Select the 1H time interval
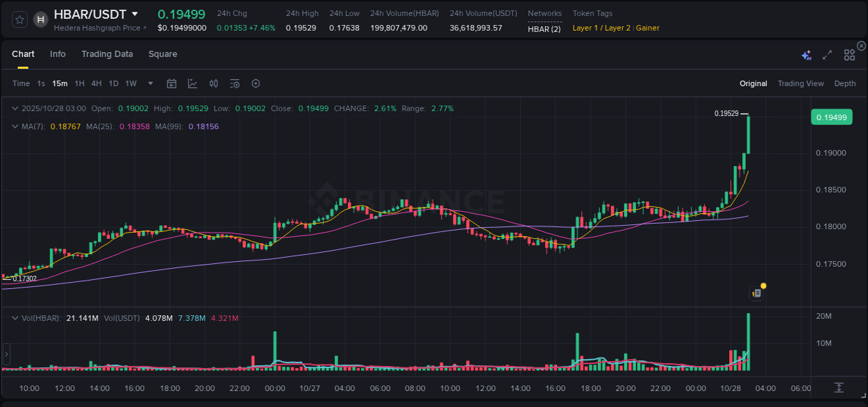The width and height of the screenshot is (868, 407). click(79, 83)
